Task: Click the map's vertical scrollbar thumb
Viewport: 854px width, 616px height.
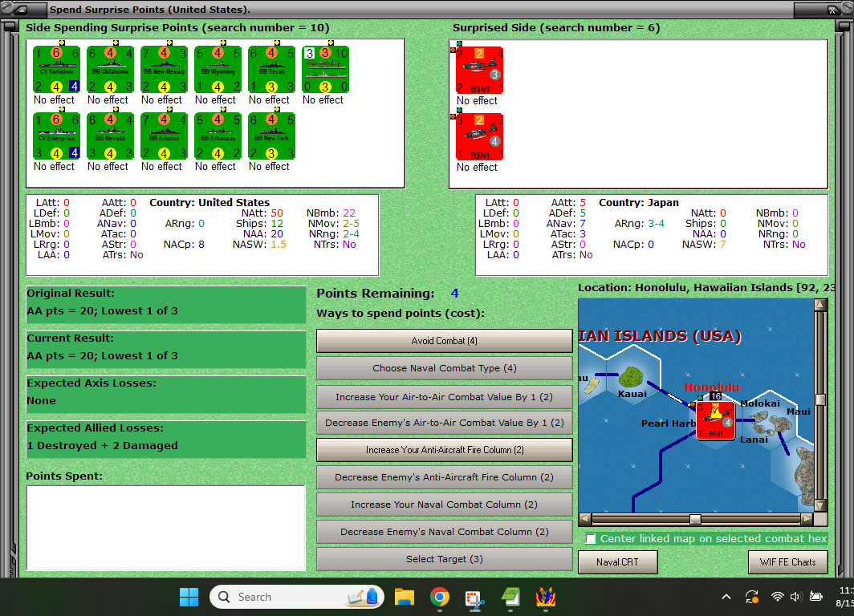Action: (820, 399)
